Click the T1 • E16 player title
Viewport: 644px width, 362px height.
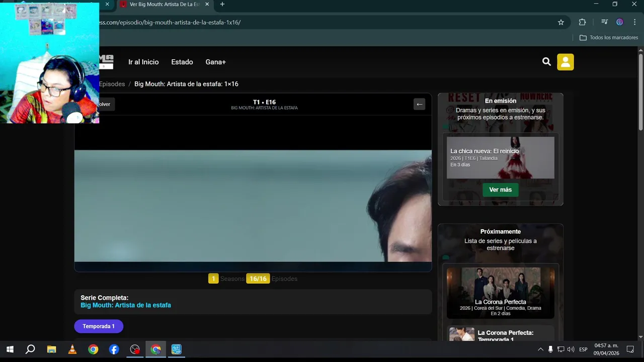[264, 102]
